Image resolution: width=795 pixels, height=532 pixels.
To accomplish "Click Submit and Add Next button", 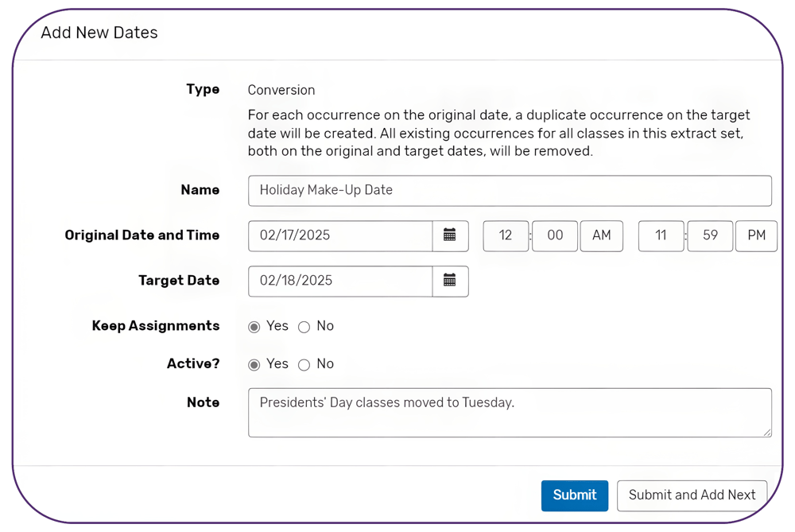I will [x=692, y=495].
